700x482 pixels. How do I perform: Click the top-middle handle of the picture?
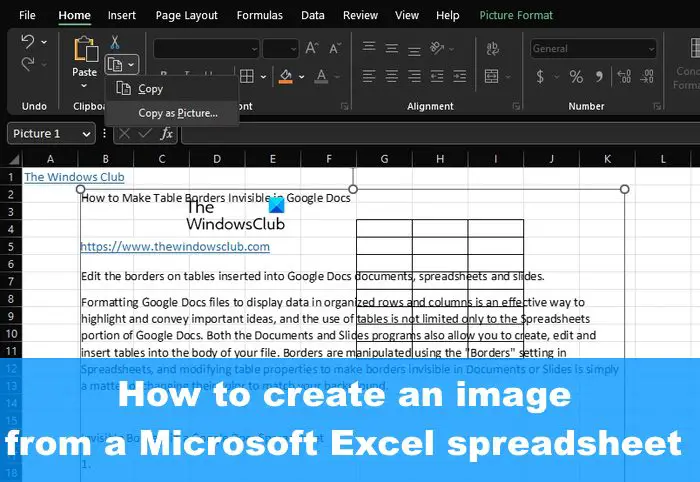click(x=353, y=189)
